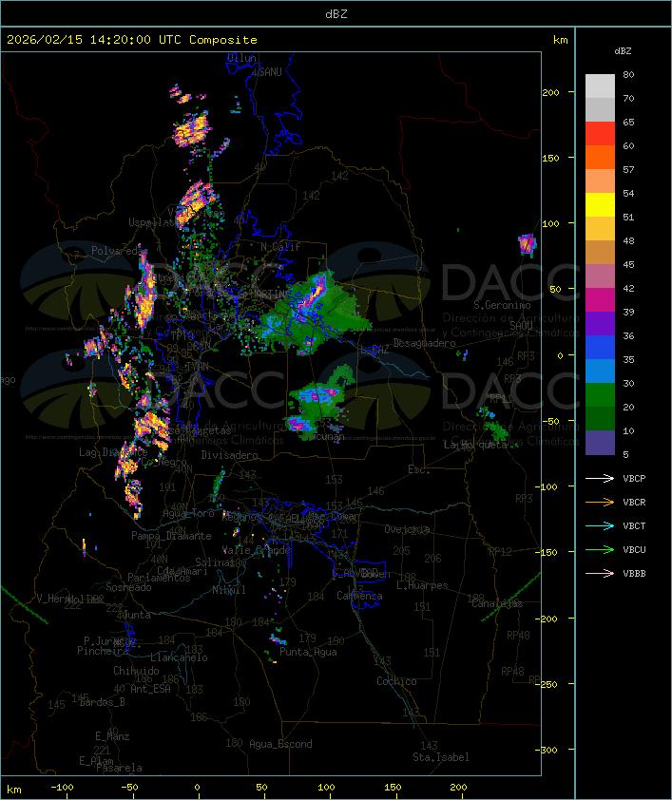The width and height of the screenshot is (672, 800).
Task: Click the N_Calif label
Action: pyautogui.click(x=280, y=246)
